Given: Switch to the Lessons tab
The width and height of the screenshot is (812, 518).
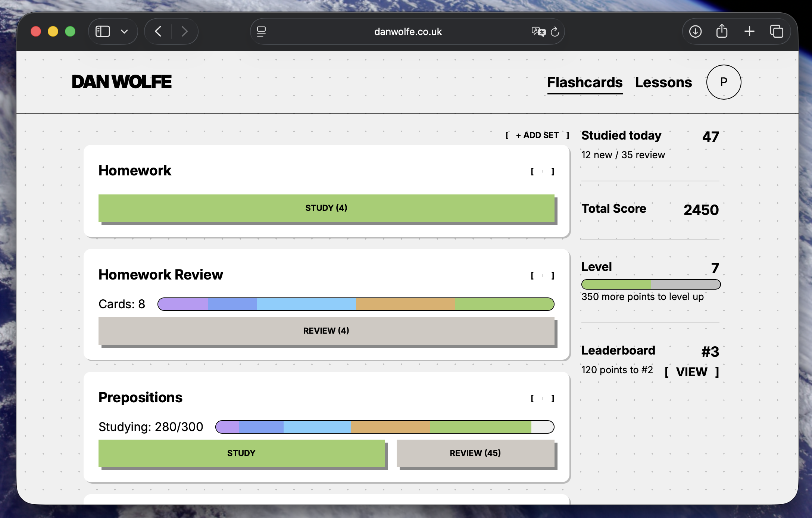Looking at the screenshot, I should coord(663,82).
